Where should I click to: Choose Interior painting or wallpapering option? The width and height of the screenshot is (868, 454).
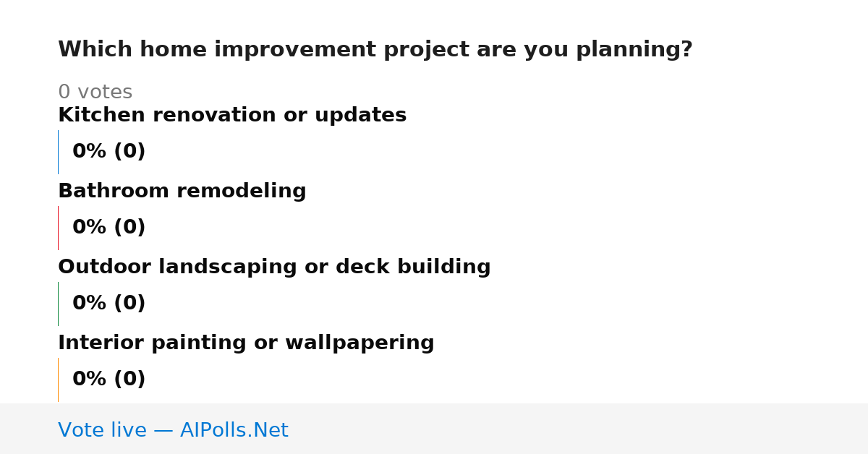pos(246,343)
